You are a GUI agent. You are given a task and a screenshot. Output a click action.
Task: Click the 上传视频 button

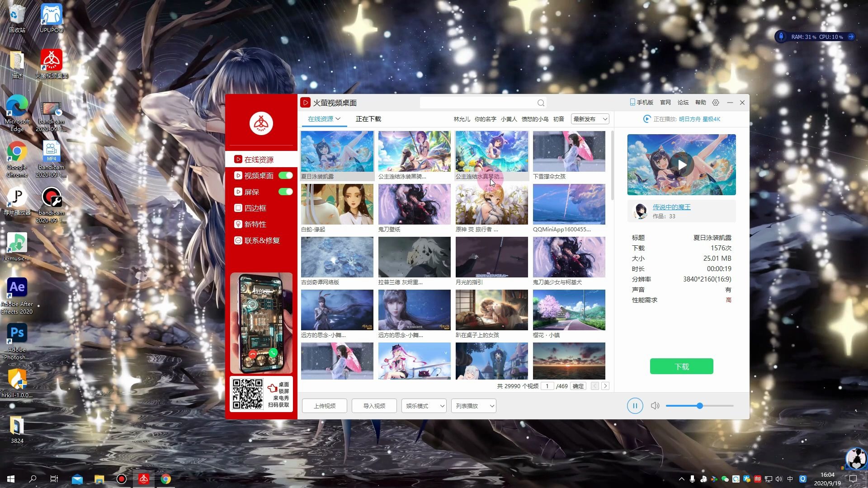(325, 406)
